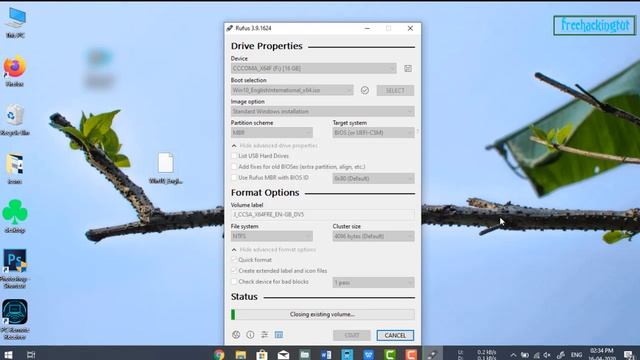Screen dimensions: 640x360
Task: Click the CANCEL button
Action: [x=395, y=335]
